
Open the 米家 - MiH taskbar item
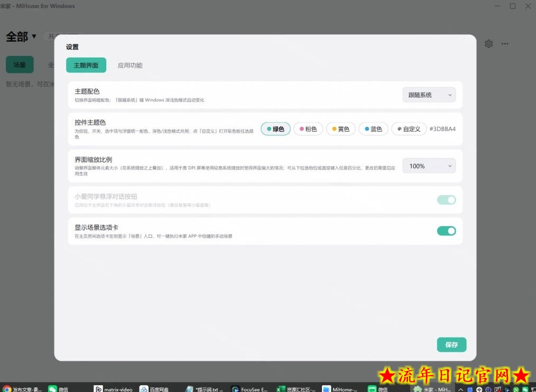tap(432, 389)
